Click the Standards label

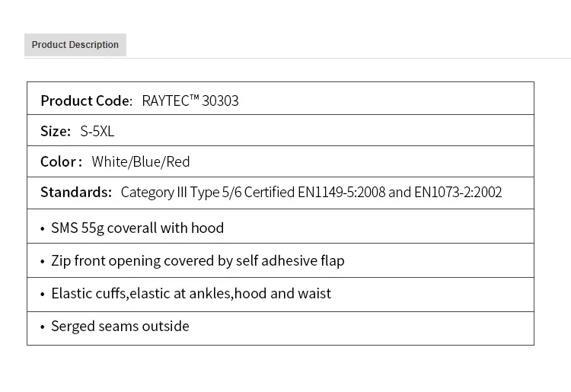pyautogui.click(x=76, y=192)
